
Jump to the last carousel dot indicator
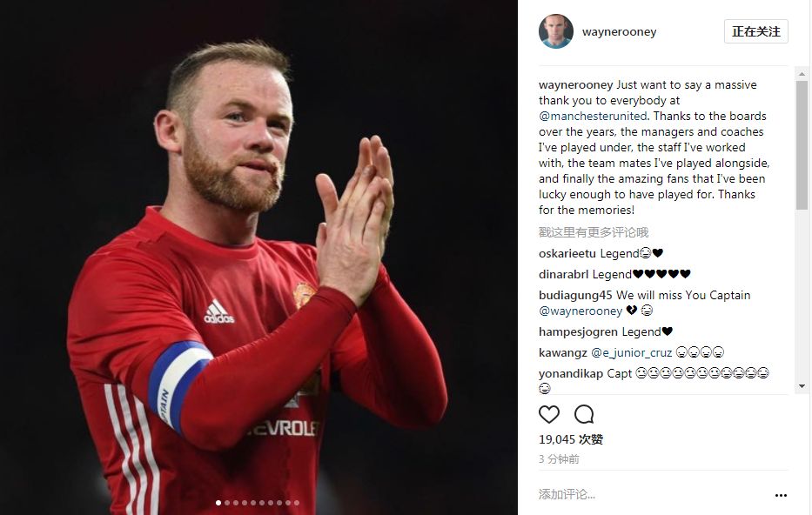click(x=297, y=503)
